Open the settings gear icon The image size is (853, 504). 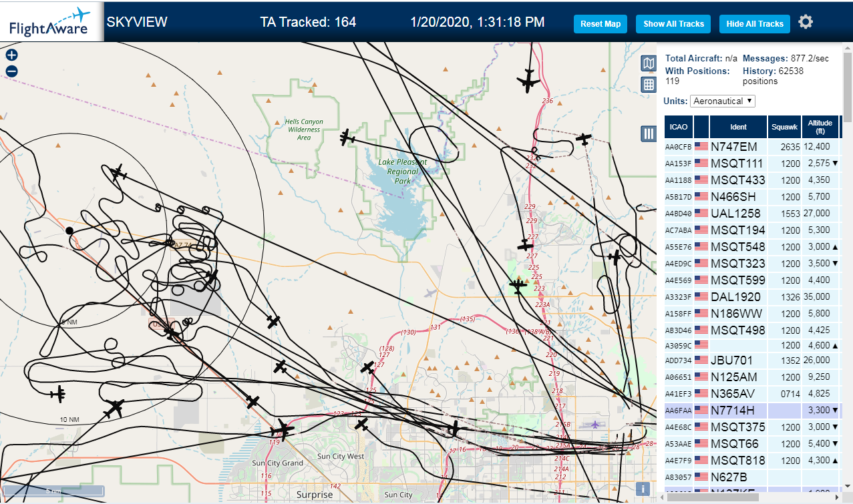coord(806,22)
